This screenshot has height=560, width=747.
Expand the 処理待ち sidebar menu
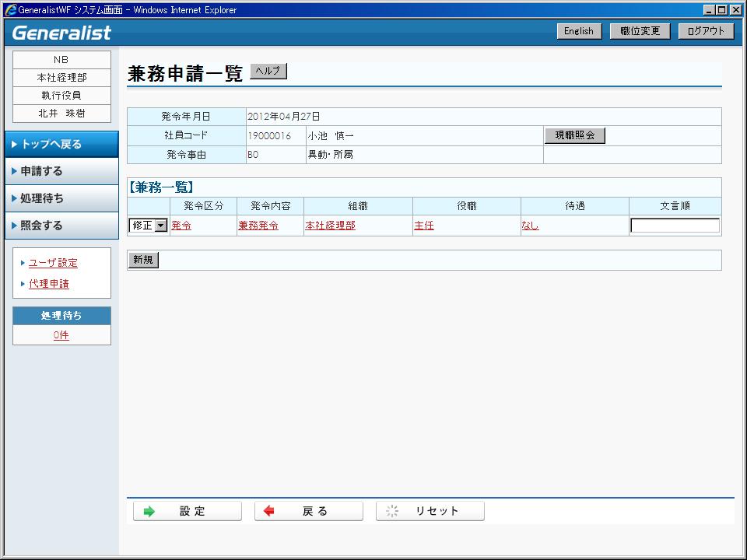coord(61,198)
